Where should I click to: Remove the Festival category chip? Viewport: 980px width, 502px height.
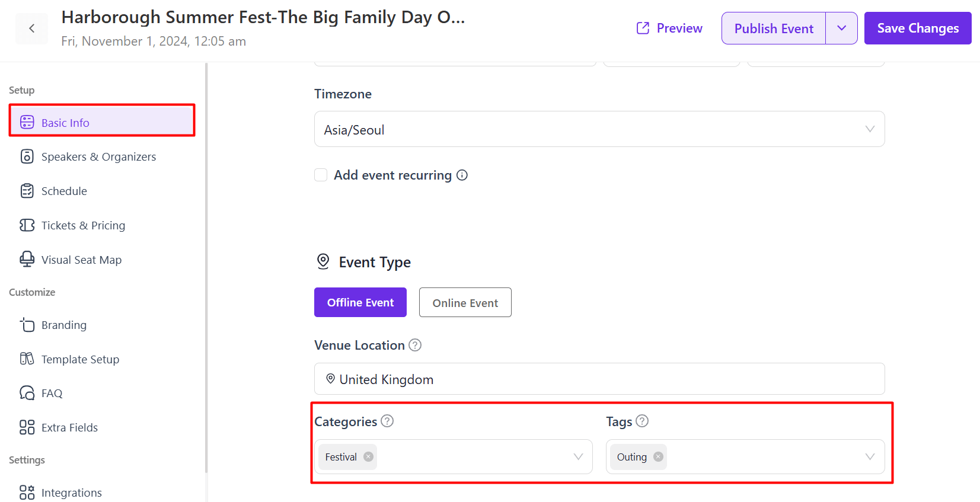(368, 457)
